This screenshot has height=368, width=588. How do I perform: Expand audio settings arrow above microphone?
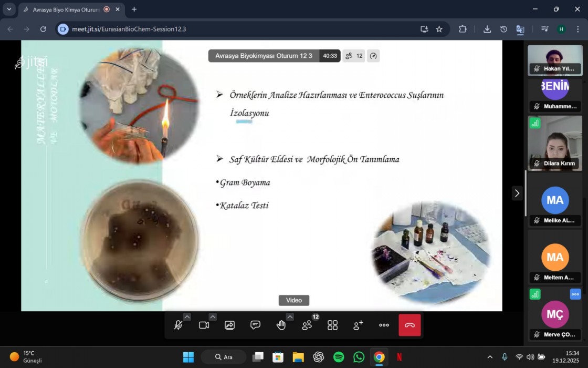point(187,317)
